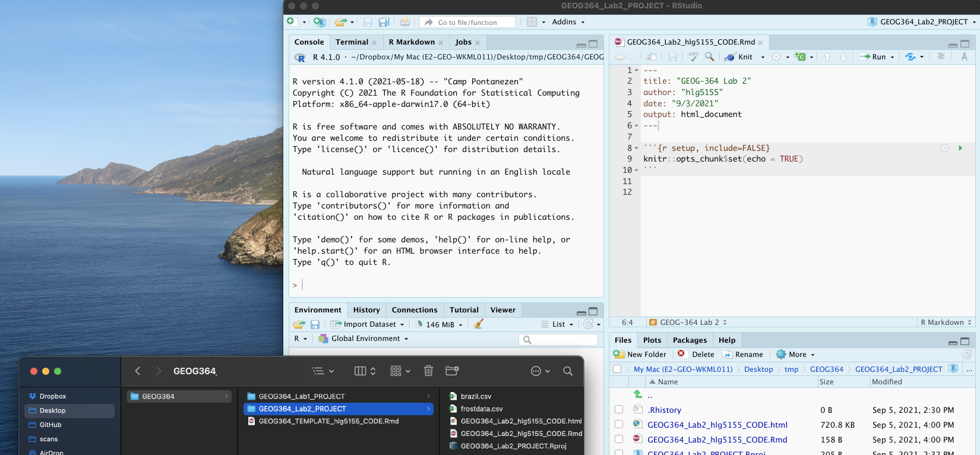Check the GEOG364_Lab2_hlg5155_CODE.Rmd checkbox in Files

pyautogui.click(x=619, y=439)
